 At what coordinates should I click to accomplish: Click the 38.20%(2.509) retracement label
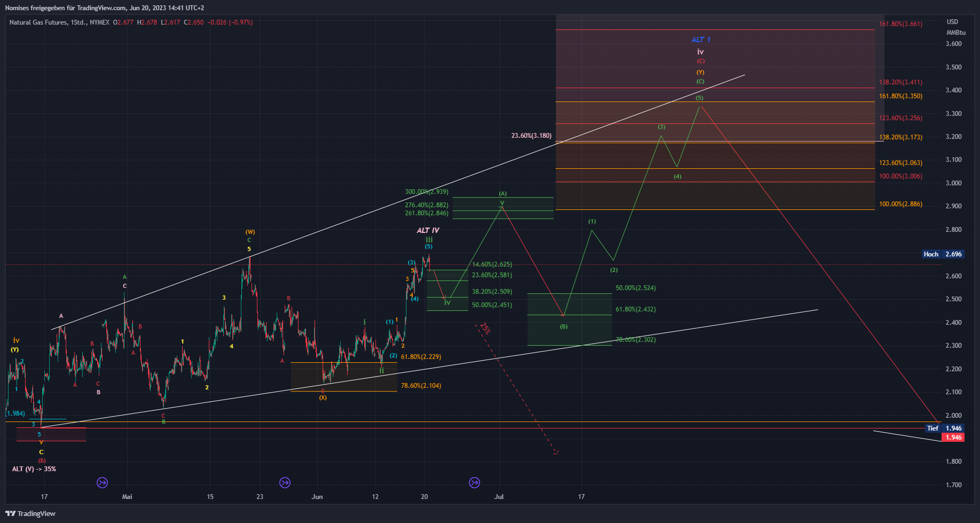[x=492, y=292]
